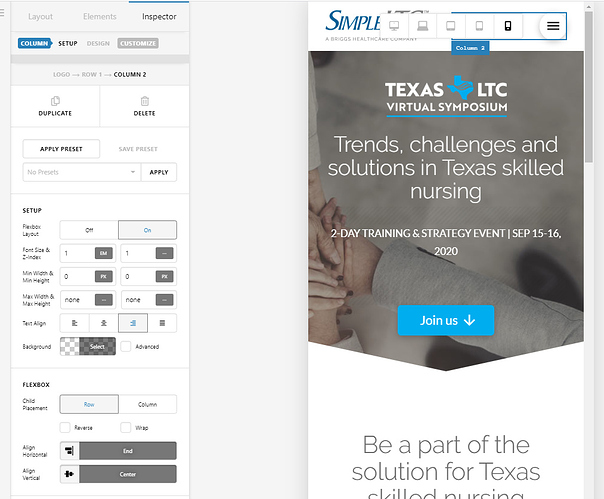This screenshot has height=499, width=604.
Task: Click the Align Vertical center icon
Action: 70,474
